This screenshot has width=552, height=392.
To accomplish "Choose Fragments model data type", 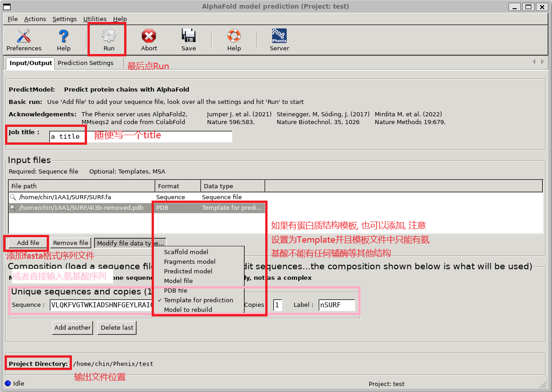I will click(x=190, y=261).
